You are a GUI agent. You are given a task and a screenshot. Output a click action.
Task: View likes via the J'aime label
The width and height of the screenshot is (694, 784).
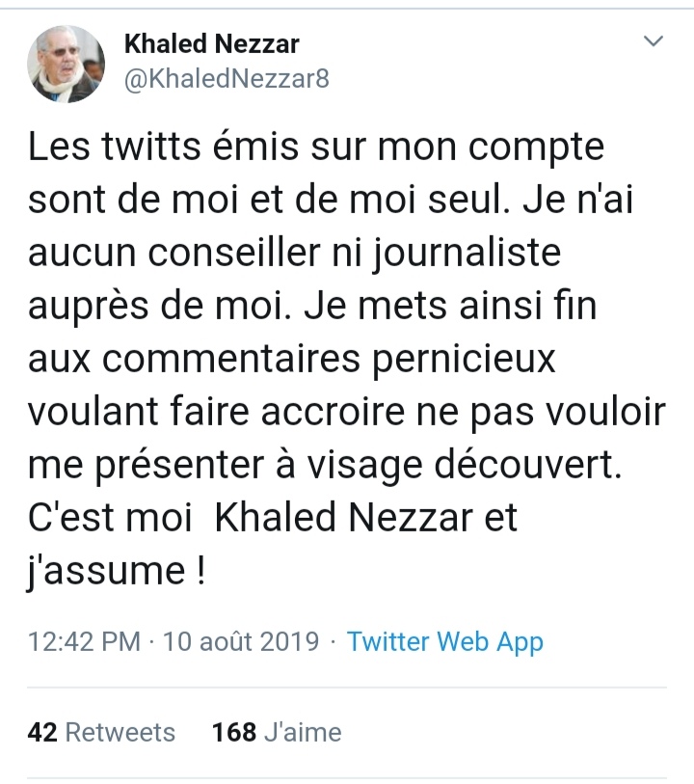tap(303, 733)
